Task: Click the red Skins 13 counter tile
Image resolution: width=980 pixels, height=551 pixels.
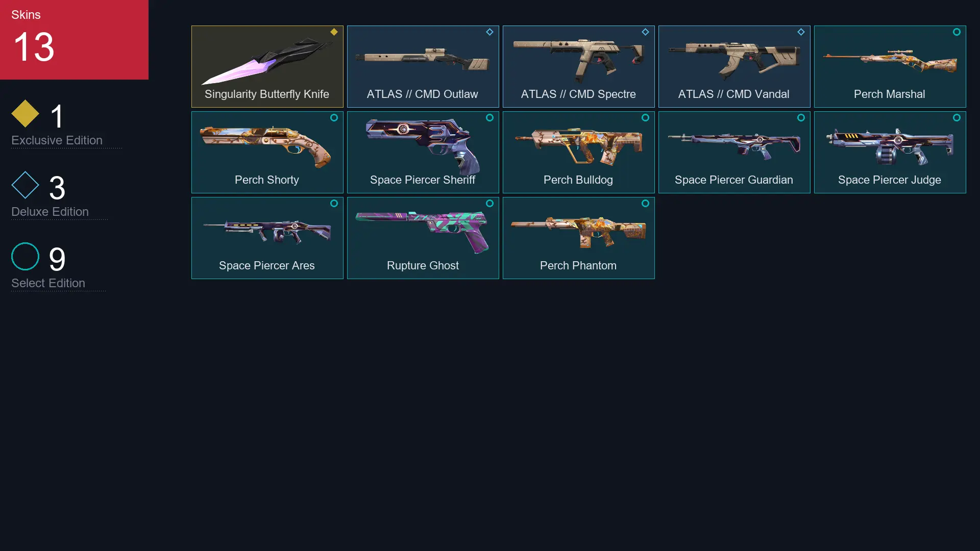Action: 74,40
